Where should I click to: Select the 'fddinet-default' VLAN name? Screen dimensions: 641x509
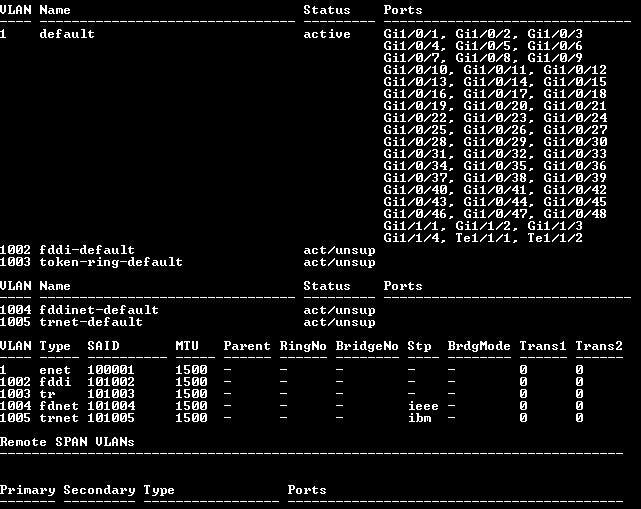pyautogui.click(x=99, y=310)
